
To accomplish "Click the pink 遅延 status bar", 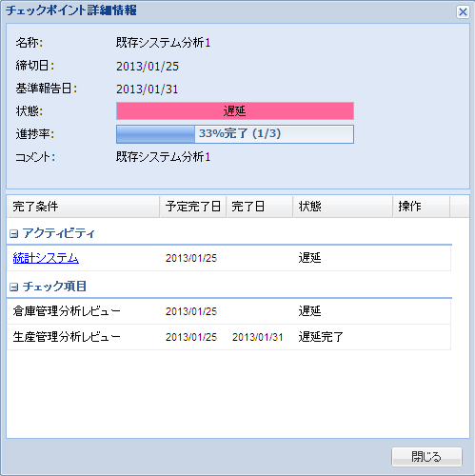I will 235,111.
